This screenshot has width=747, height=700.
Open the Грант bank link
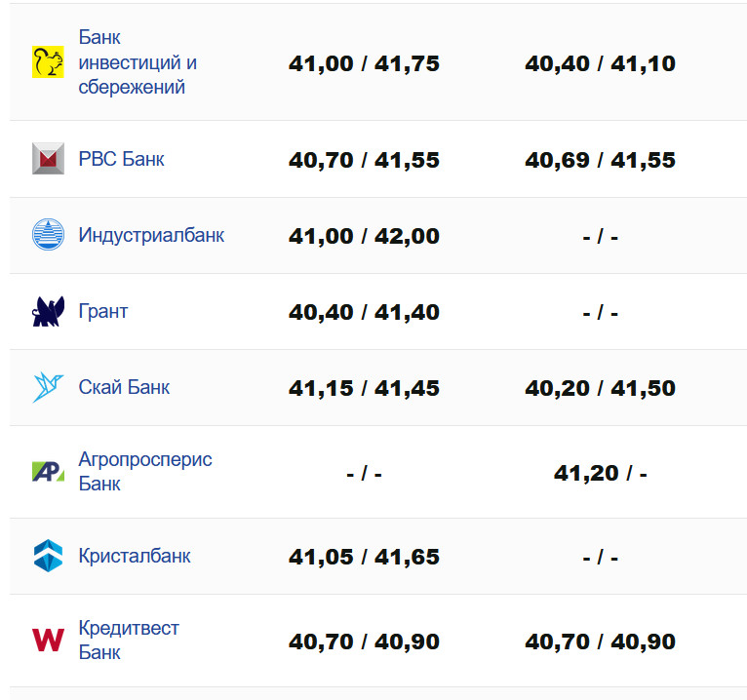click(103, 312)
